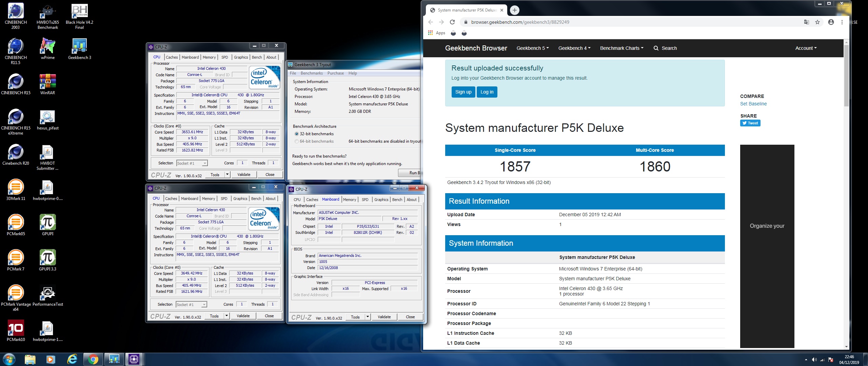Expand Geekbench 4 navigation dropdown
Viewport: 868px width, 366px height.
(x=574, y=48)
